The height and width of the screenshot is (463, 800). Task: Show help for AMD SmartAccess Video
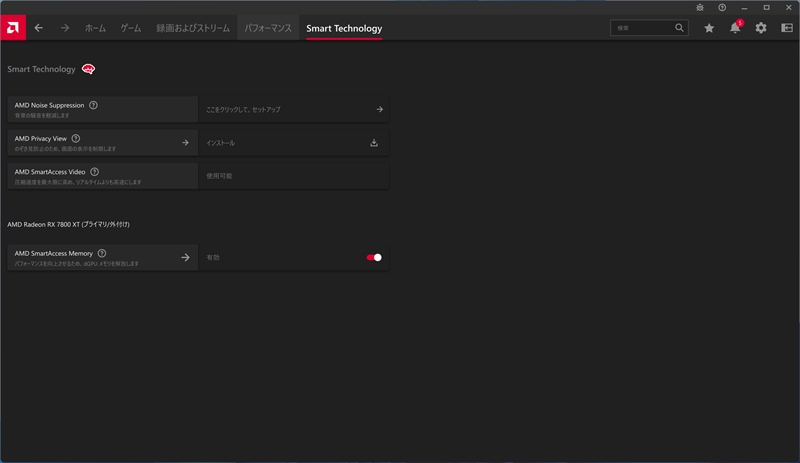click(x=94, y=172)
